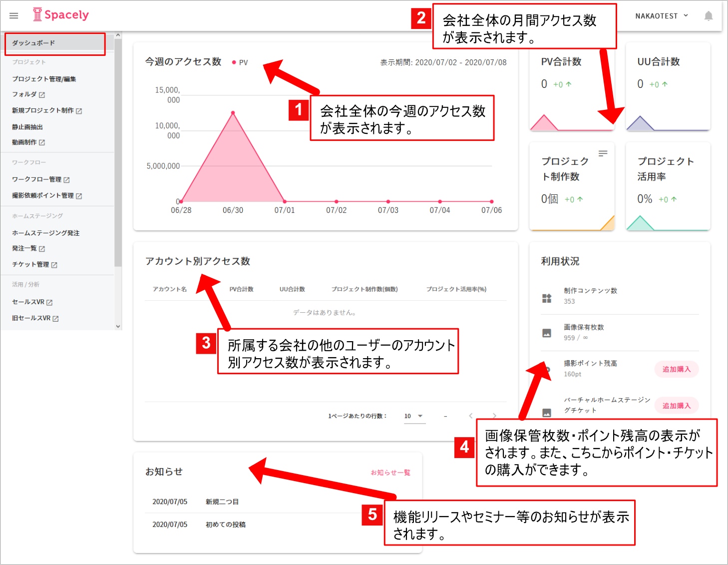Open the プロジェクト活用率 card
This screenshot has height=565, width=728.
click(668, 187)
